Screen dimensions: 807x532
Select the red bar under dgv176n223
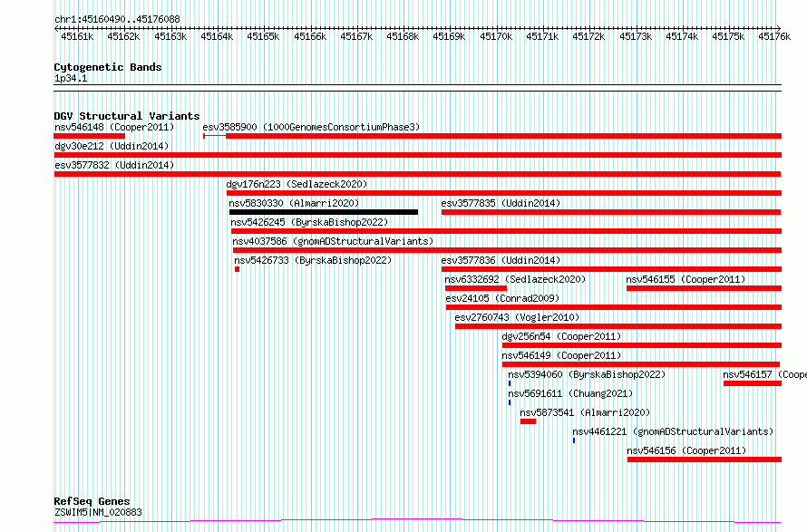point(504,193)
